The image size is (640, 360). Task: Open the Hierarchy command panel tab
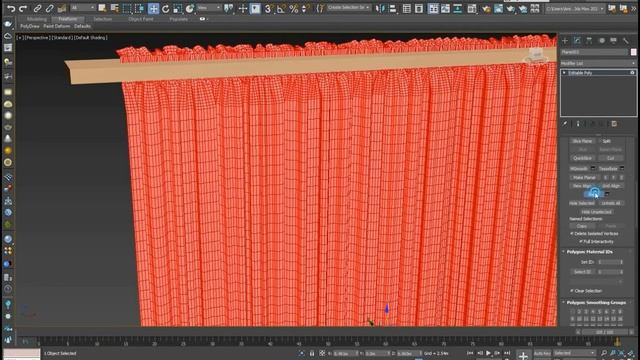[589, 41]
